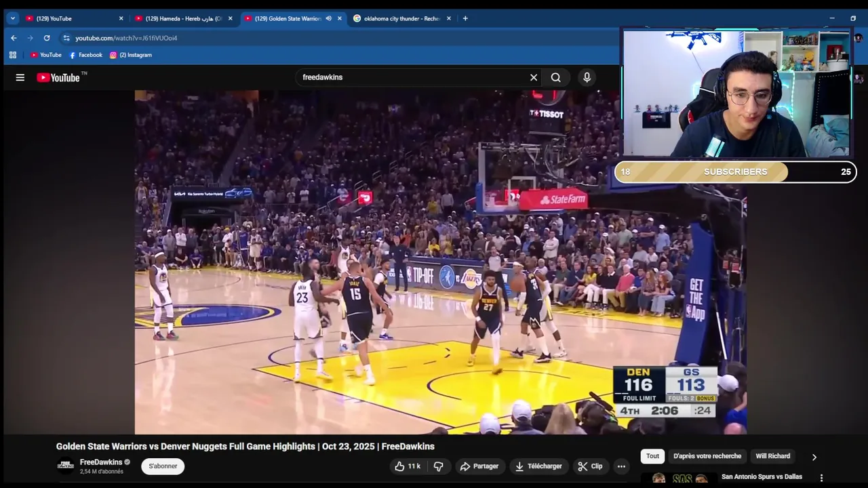Click the search magnifier button
The height and width of the screenshot is (488, 868).
(556, 77)
